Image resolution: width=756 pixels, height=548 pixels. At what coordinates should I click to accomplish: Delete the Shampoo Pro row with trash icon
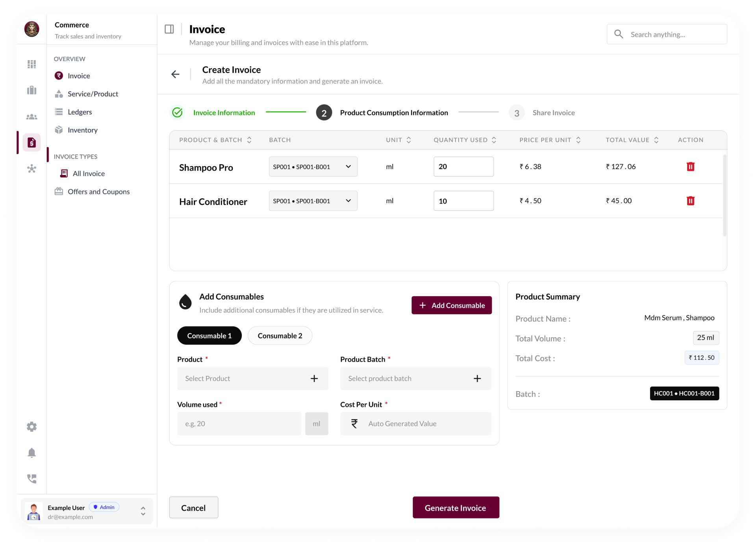pos(691,167)
